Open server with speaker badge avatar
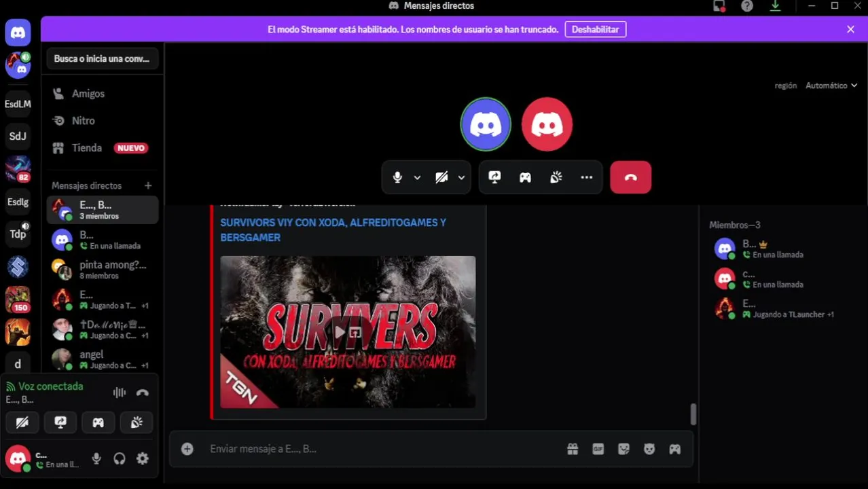 coord(18,65)
